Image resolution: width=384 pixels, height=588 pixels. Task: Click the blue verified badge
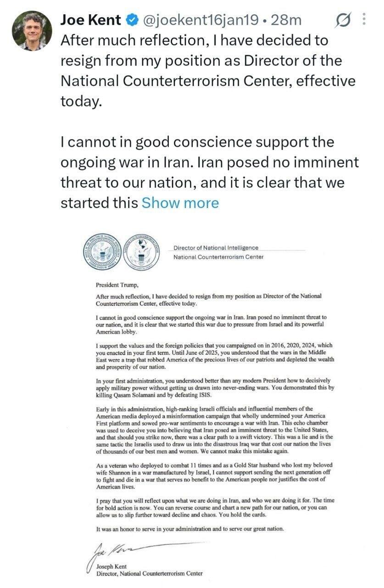(132, 21)
